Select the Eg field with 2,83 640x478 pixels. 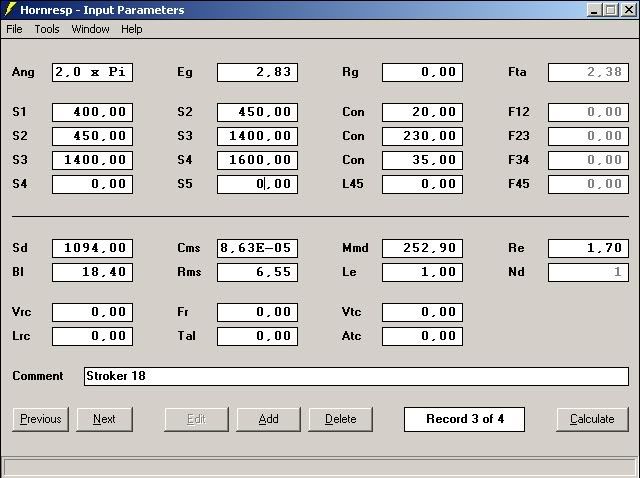pos(258,72)
